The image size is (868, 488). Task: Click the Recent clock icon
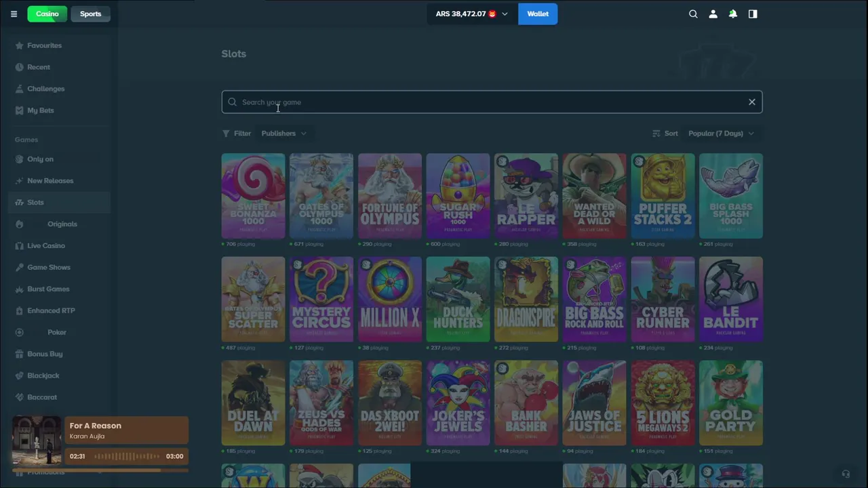[x=20, y=67]
